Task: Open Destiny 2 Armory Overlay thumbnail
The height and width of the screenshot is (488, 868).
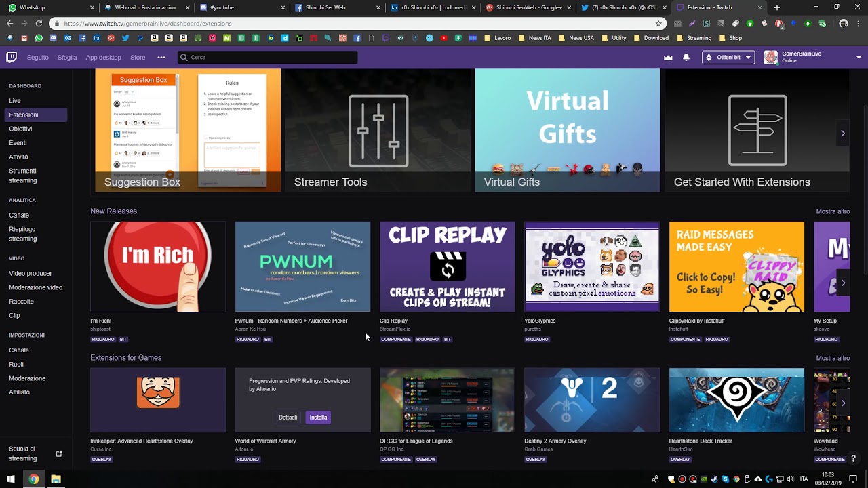Action: [x=592, y=400]
